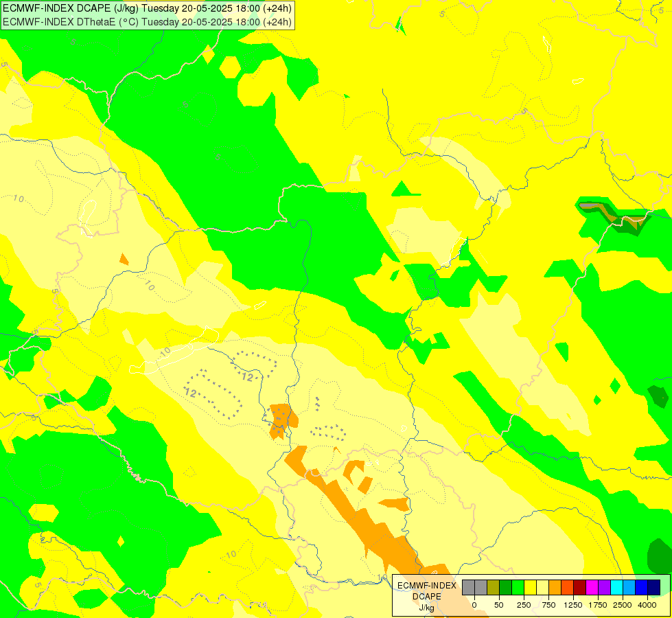Pick the magenta legend swatch before 1750
672x618 pixels.
point(592,588)
